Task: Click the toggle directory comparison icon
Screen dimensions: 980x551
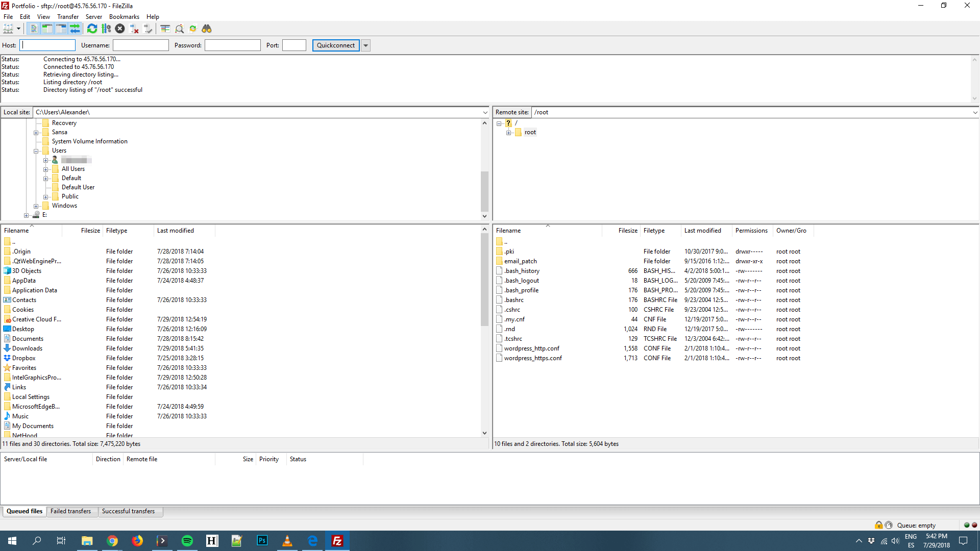Action: [x=165, y=28]
